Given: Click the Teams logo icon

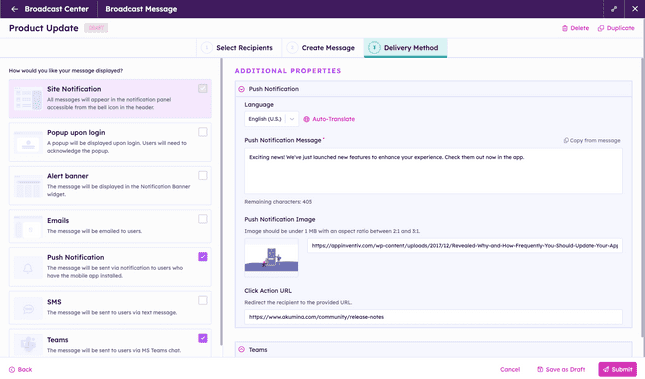Looking at the screenshot, I should click(x=28, y=345).
